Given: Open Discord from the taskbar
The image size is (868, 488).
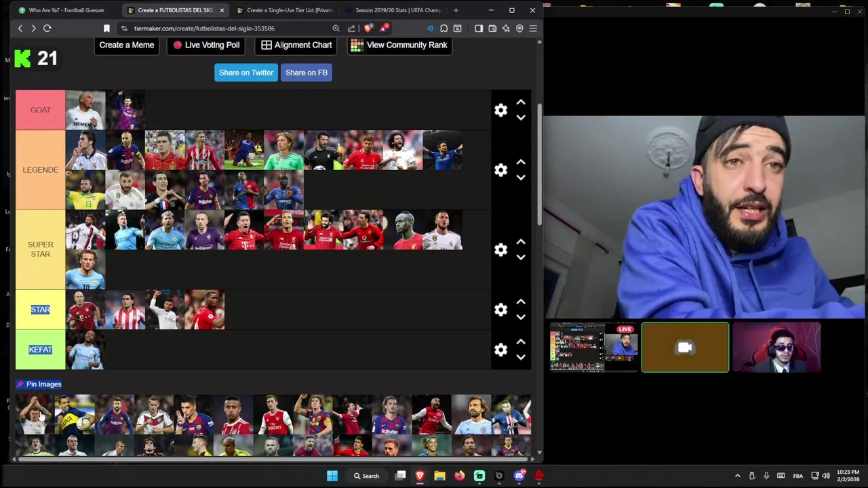Looking at the screenshot, I should 519,476.
